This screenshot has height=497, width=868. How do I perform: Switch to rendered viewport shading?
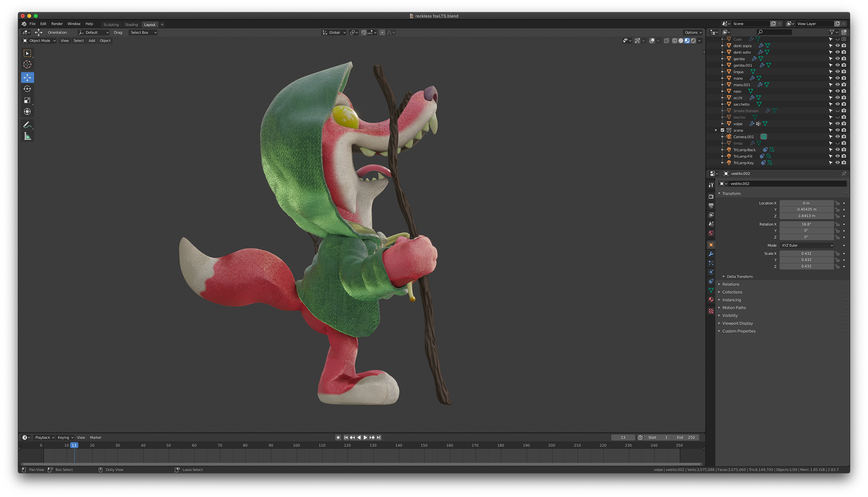[x=693, y=41]
